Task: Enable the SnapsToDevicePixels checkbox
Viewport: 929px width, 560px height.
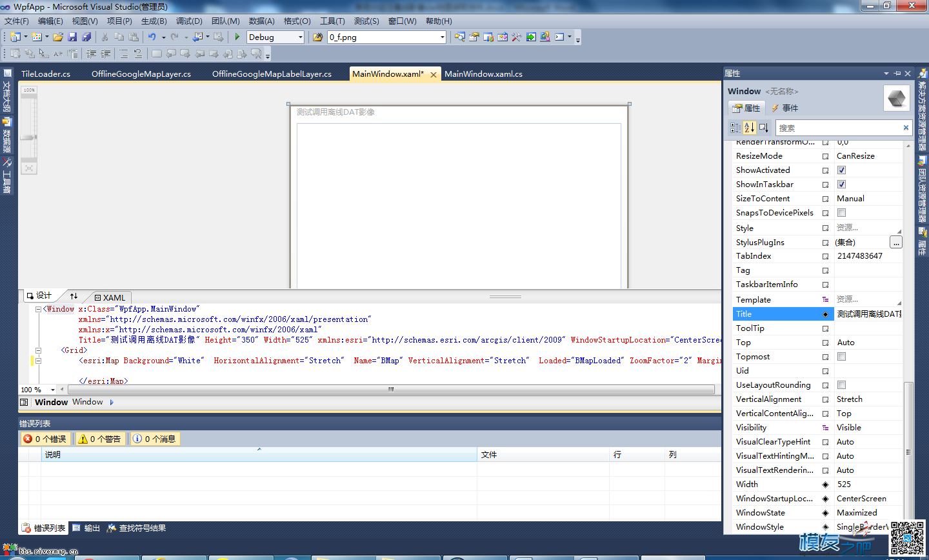Action: point(841,213)
